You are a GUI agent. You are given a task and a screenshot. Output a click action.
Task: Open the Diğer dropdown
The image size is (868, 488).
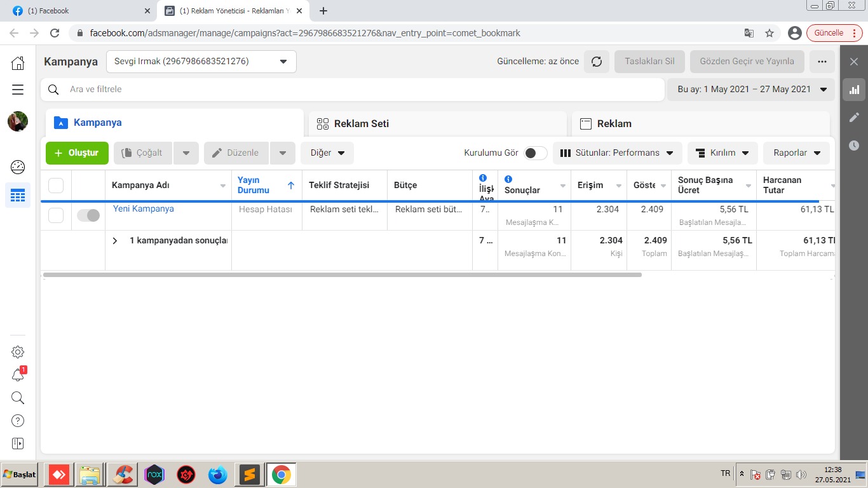(x=327, y=153)
